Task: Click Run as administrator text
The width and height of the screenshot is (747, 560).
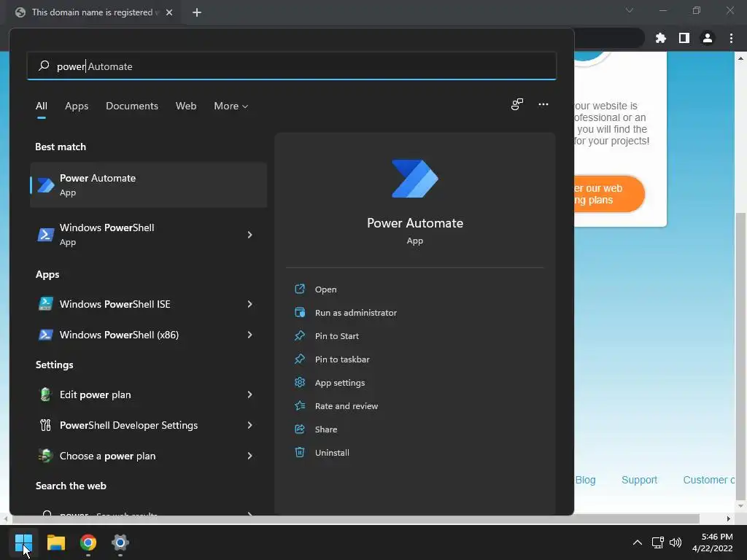Action: point(356,312)
